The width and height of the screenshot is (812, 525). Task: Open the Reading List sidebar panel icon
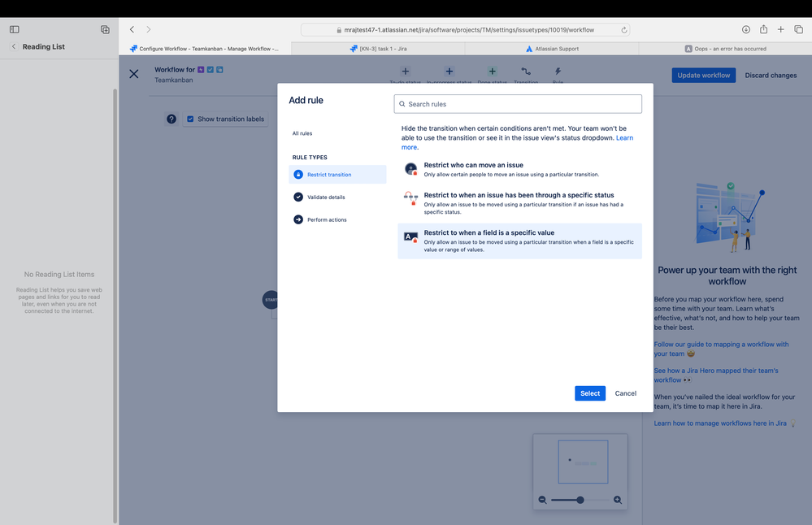[14, 28]
